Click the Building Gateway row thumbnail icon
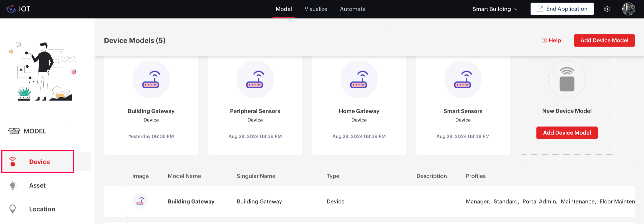Image resolution: width=644 pixels, height=224 pixels. pyautogui.click(x=140, y=201)
